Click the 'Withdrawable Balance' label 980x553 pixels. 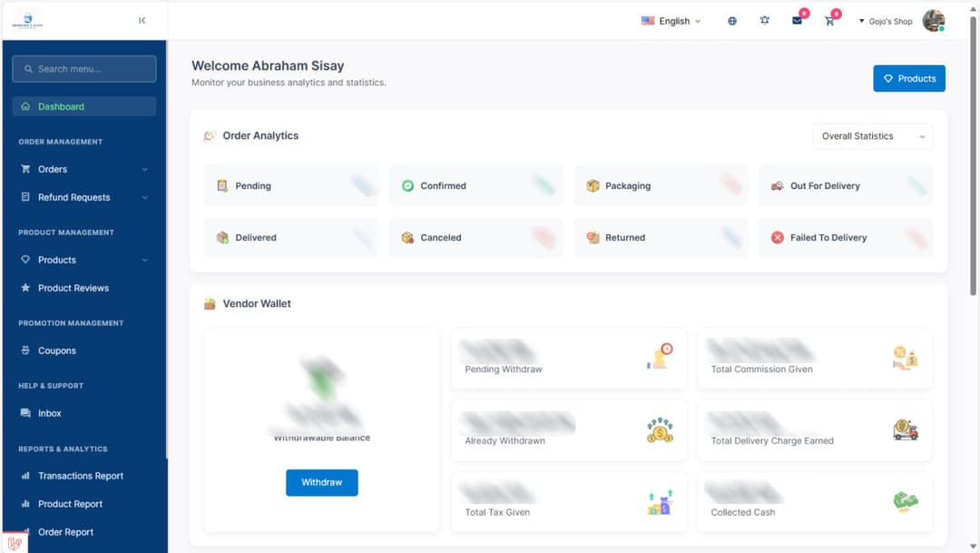click(x=322, y=438)
